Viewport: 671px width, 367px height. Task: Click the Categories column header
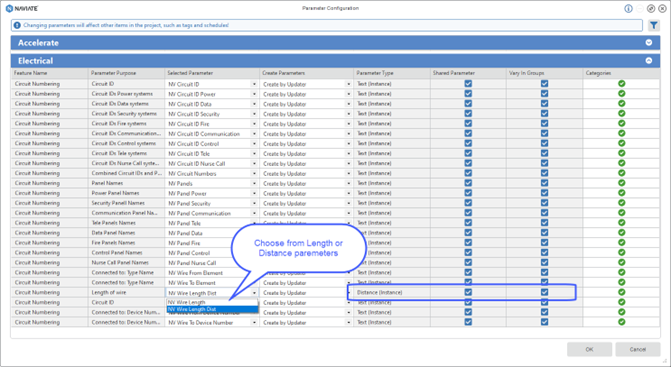click(x=621, y=73)
